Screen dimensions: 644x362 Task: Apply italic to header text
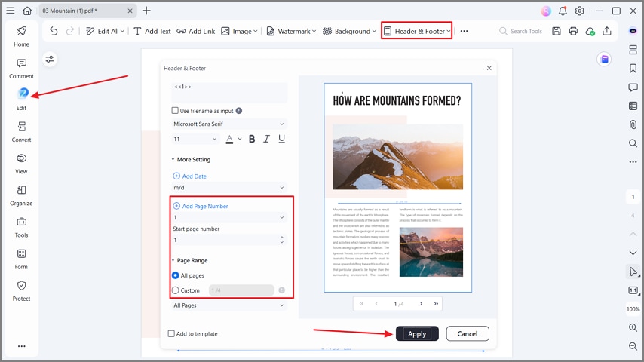(266, 139)
